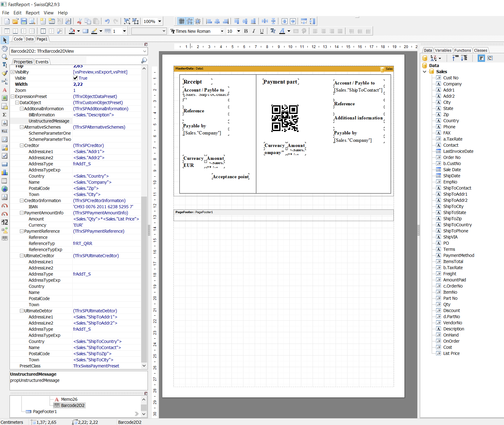Toggle the F field names button

pyautogui.click(x=481, y=58)
